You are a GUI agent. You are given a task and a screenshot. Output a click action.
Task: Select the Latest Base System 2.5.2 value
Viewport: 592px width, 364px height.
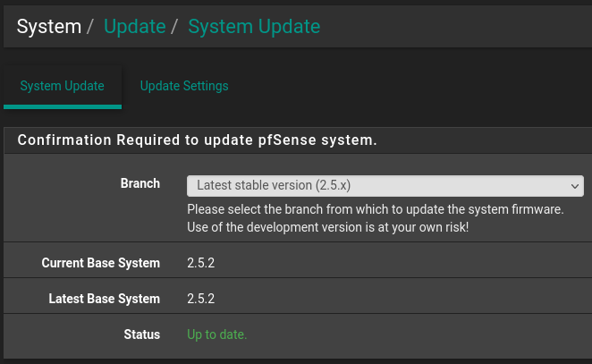click(201, 299)
